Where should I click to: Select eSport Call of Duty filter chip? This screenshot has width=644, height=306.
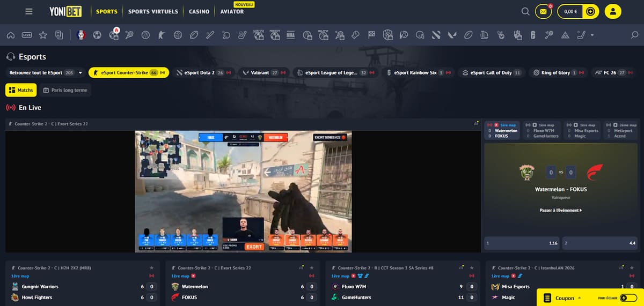point(492,72)
